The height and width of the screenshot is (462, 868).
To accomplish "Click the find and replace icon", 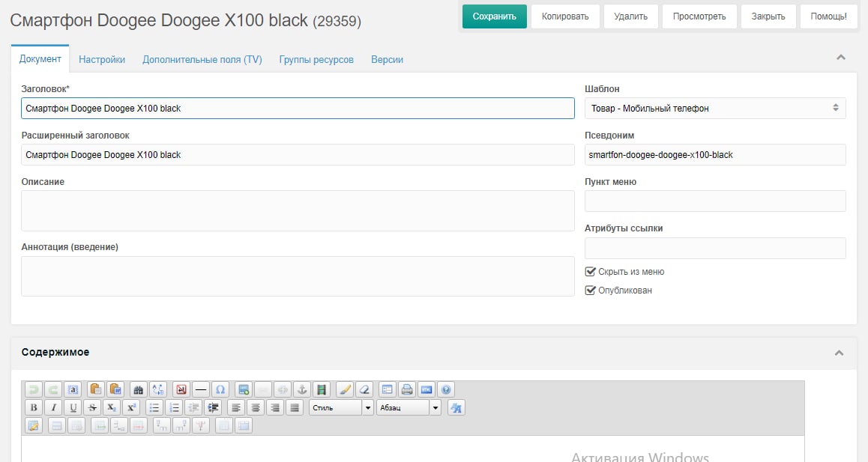I will point(157,389).
